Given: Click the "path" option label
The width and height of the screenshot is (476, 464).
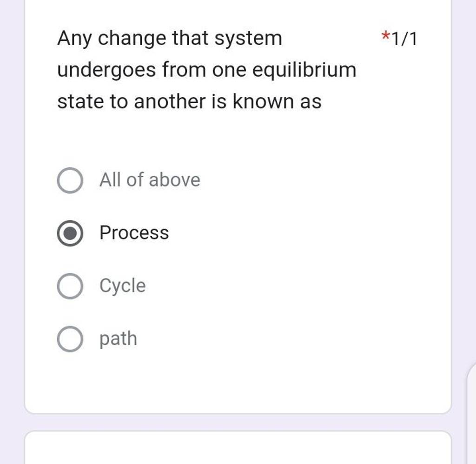Looking at the screenshot, I should pos(118,338).
